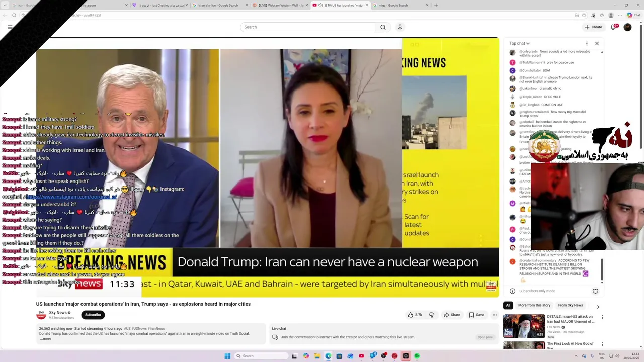Open the YouTube account avatar menu
The width and height of the screenshot is (644, 362).
click(x=627, y=27)
